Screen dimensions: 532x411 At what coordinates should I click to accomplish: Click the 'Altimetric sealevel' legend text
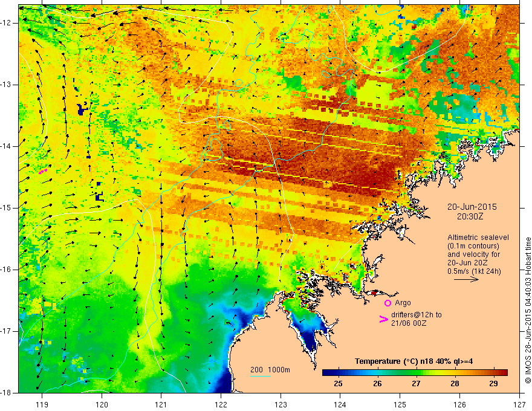478,238
